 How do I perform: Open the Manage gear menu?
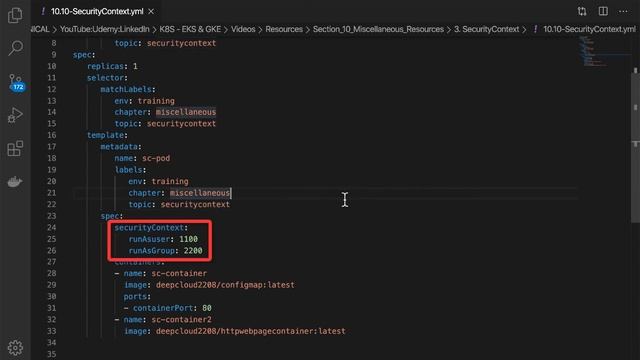(x=15, y=347)
